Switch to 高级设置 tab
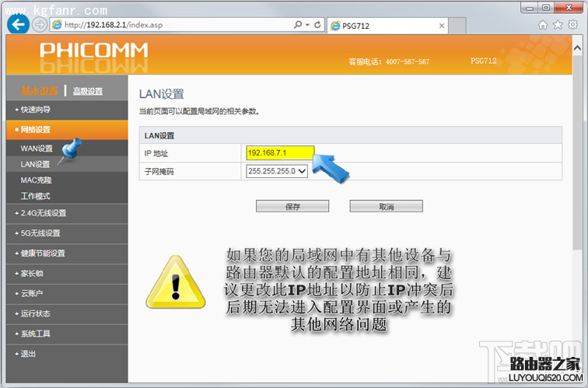 click(x=88, y=91)
